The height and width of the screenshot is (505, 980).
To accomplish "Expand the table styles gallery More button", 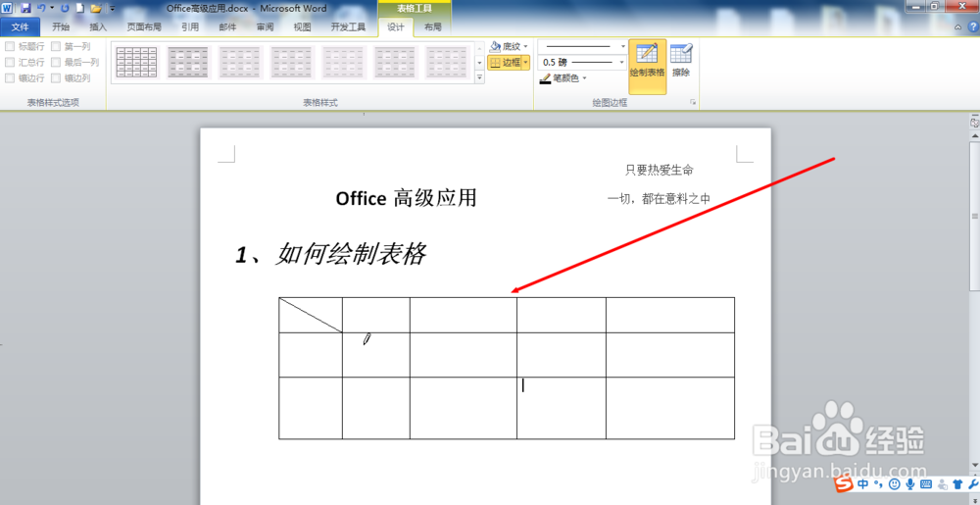I will pyautogui.click(x=480, y=77).
